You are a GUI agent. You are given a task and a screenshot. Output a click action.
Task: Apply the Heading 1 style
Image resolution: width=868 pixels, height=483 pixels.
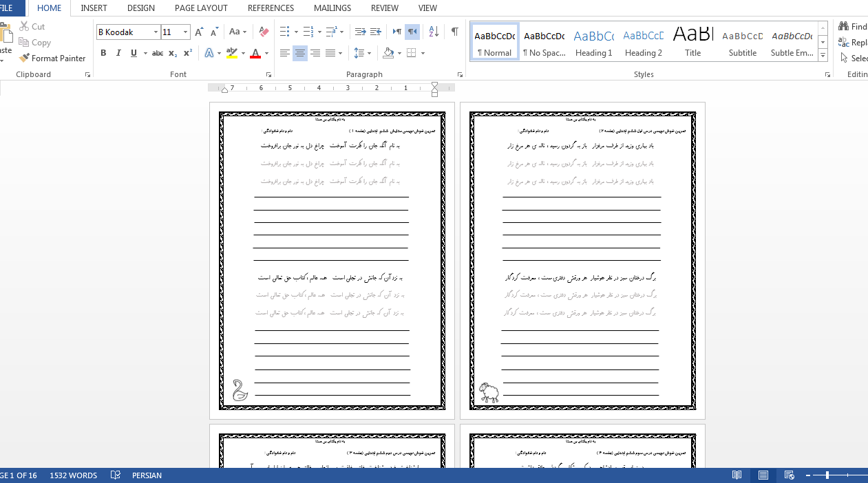(x=593, y=42)
